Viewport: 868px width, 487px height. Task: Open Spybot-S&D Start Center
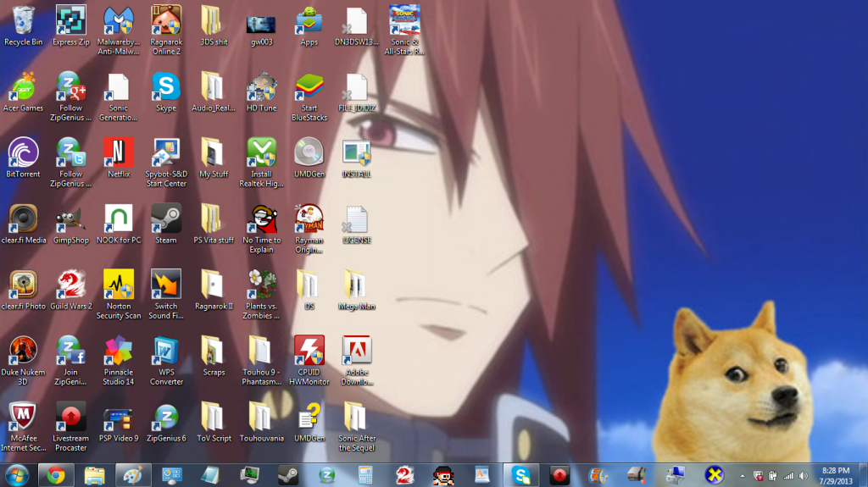pos(166,163)
